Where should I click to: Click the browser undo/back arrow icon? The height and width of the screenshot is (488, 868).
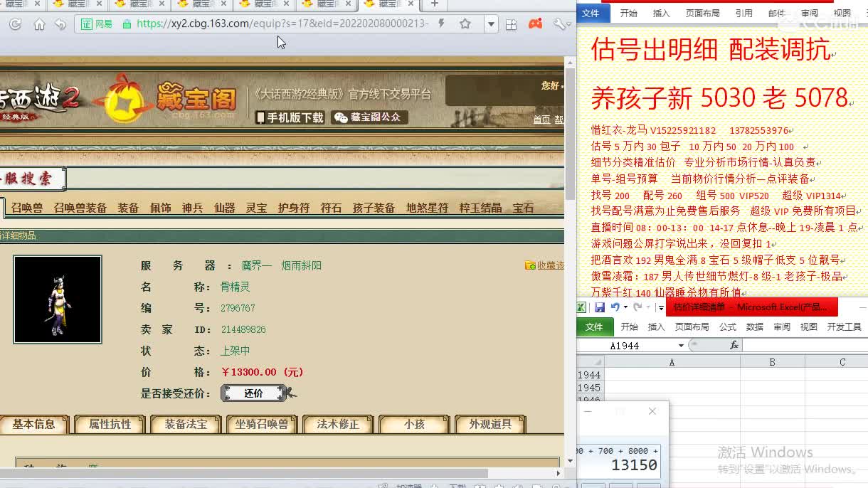pyautogui.click(x=60, y=24)
